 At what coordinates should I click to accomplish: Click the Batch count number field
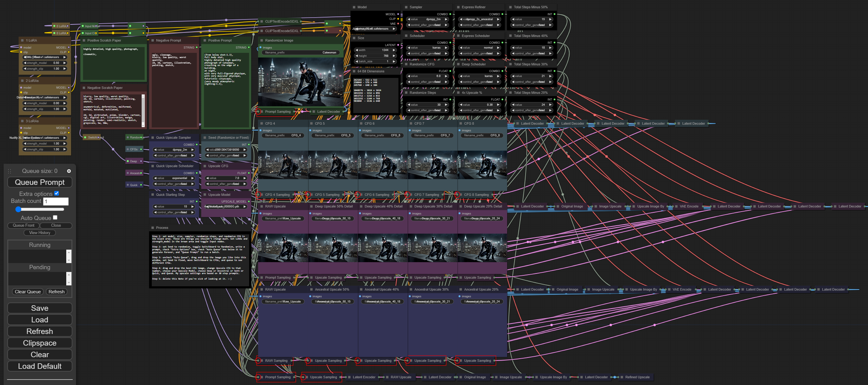coord(56,202)
